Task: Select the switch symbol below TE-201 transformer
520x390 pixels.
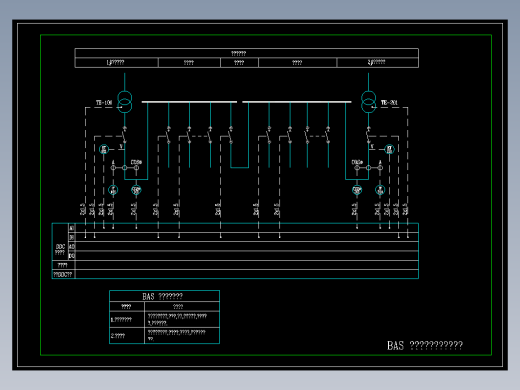Action: click(x=368, y=135)
